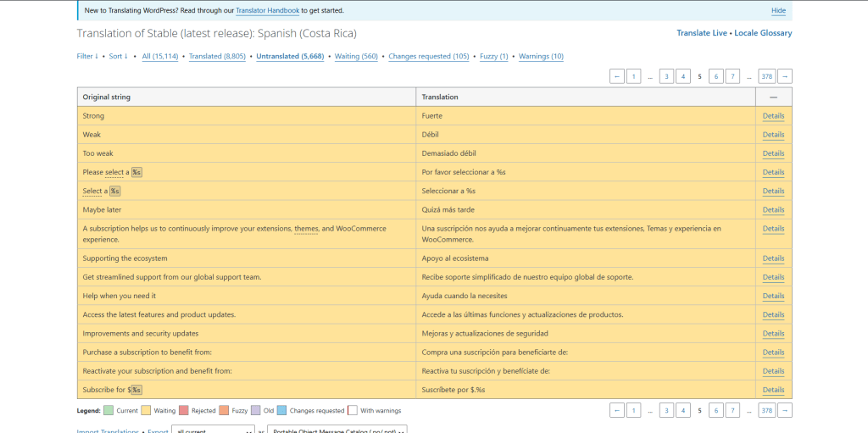Open Details for the 'Weak' row

(x=773, y=135)
